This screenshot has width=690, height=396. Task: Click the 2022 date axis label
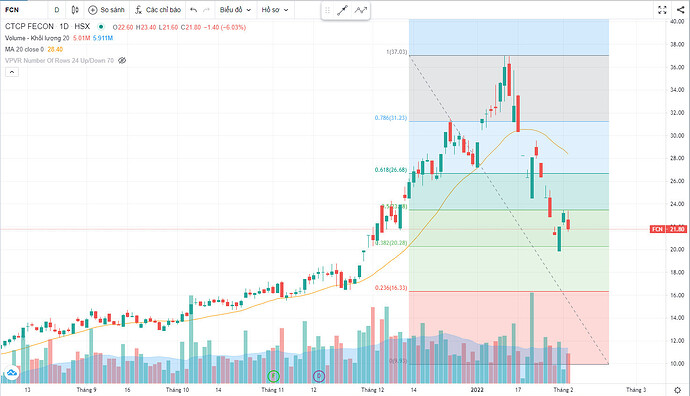(x=477, y=390)
